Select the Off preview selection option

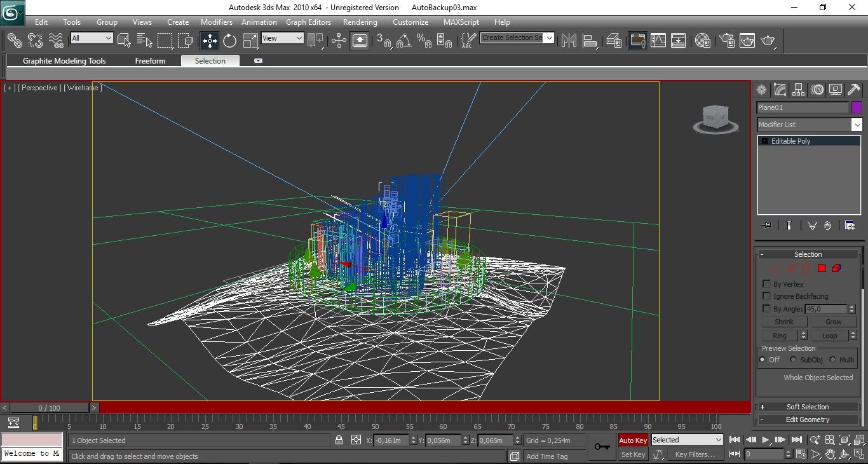(763, 360)
